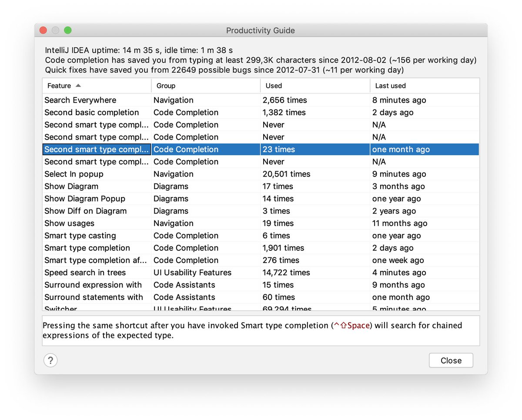Image resolution: width=522 pixels, height=420 pixels.
Task: Open help via the question mark icon
Action: point(50,360)
